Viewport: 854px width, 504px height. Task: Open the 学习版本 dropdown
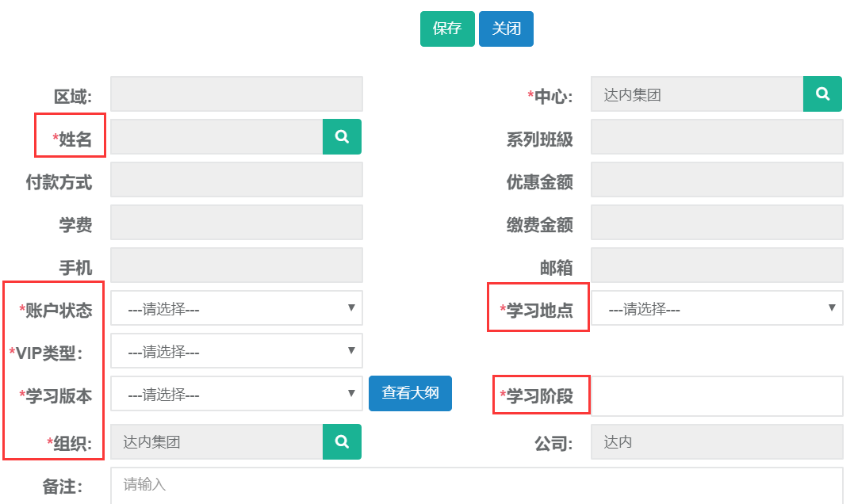tap(236, 394)
